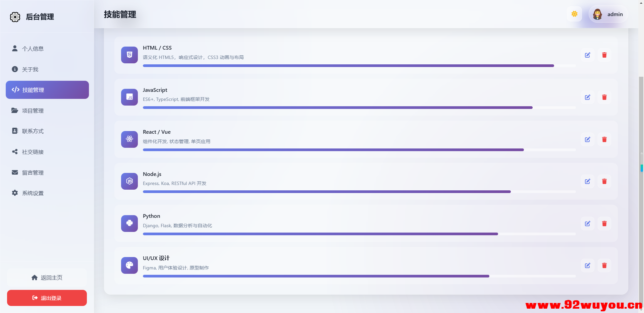This screenshot has width=644, height=313.
Task: Delete the Node.js skill entry
Action: (x=604, y=181)
